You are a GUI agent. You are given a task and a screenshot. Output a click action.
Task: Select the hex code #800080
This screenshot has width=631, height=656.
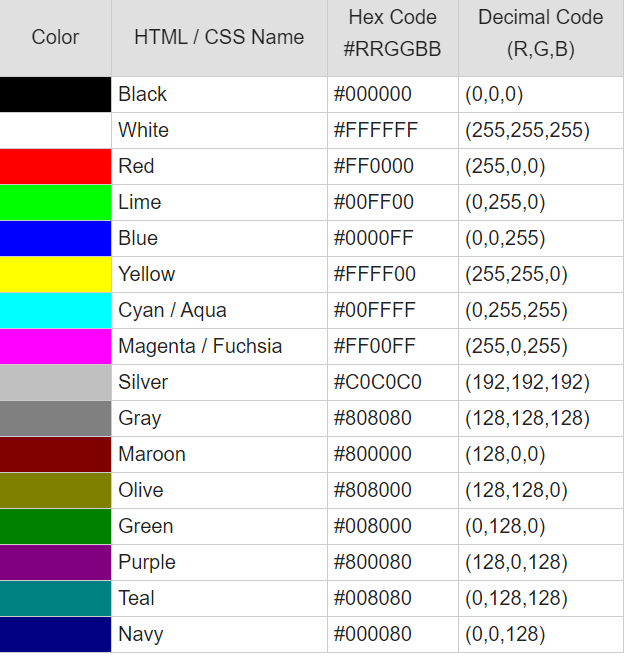point(373,562)
